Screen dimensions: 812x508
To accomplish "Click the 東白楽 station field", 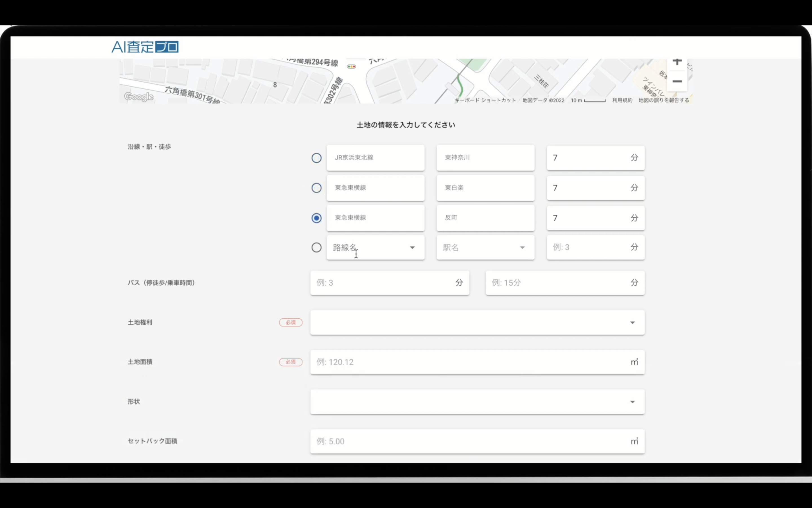I will pos(485,188).
